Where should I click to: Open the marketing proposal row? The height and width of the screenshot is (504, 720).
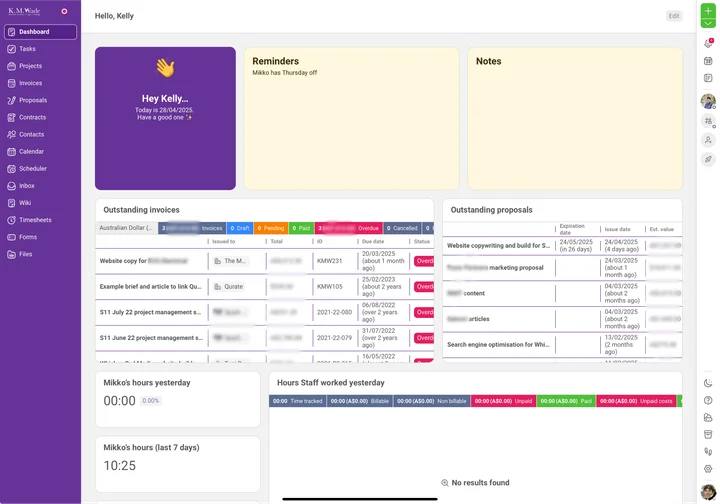pos(562,268)
